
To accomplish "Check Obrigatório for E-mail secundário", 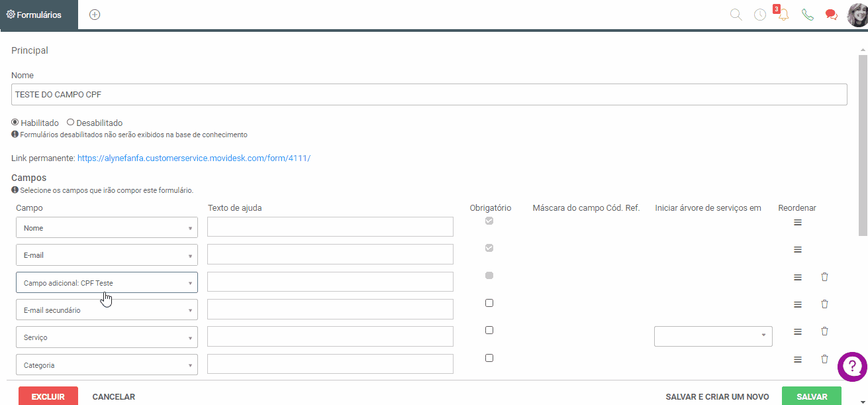I will [x=489, y=303].
